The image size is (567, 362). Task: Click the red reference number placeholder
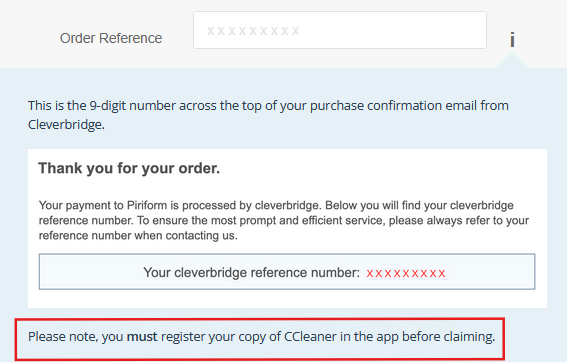(406, 273)
